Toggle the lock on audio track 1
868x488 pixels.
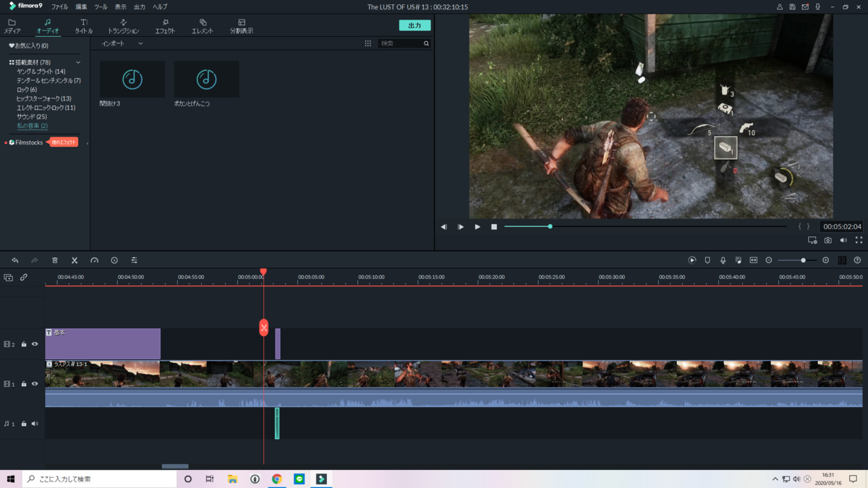pos(24,424)
